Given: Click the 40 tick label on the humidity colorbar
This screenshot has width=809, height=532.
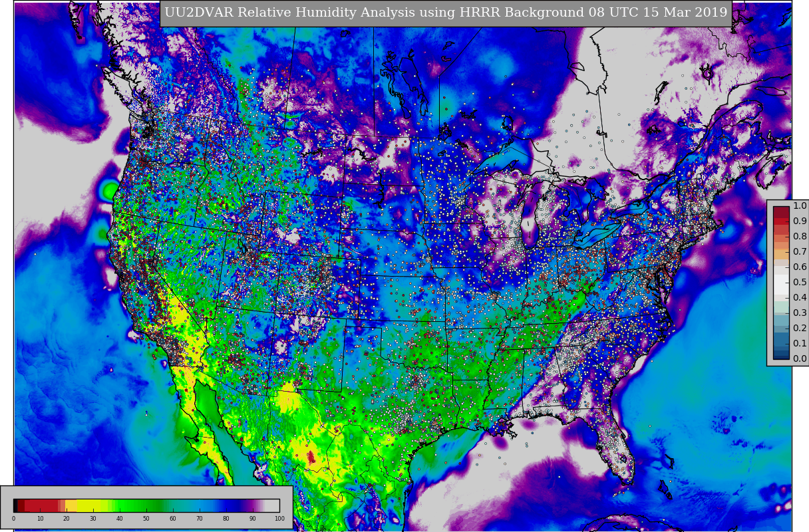Looking at the screenshot, I should click(120, 518).
